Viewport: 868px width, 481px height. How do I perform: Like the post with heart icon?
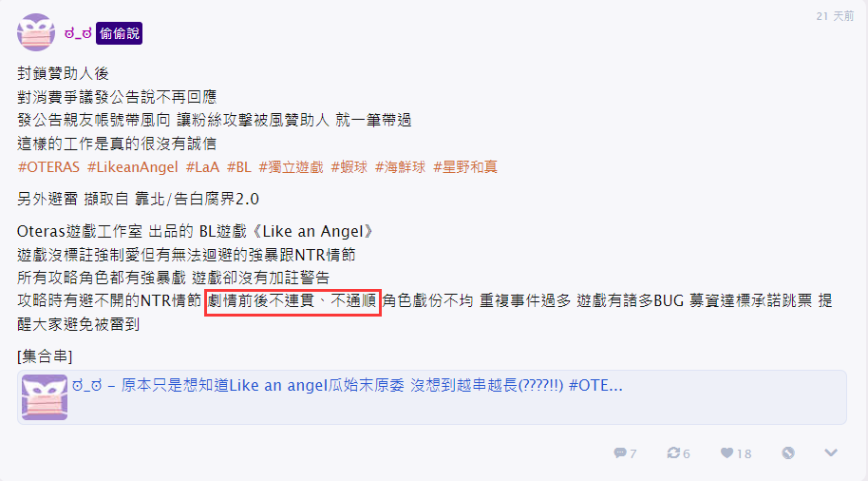(x=726, y=453)
